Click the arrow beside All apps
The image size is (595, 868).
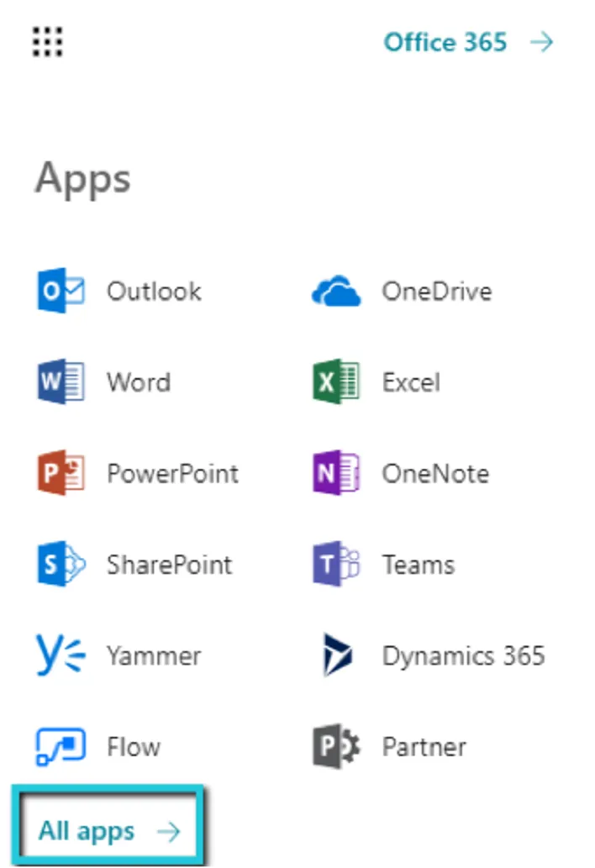coord(168,832)
